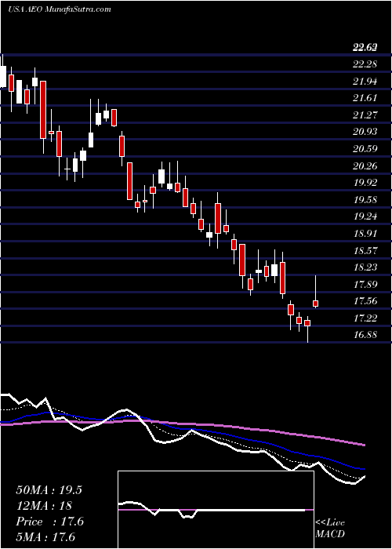Click the 18.91 price axis label
Screen dimensions: 392x549
tap(365, 234)
